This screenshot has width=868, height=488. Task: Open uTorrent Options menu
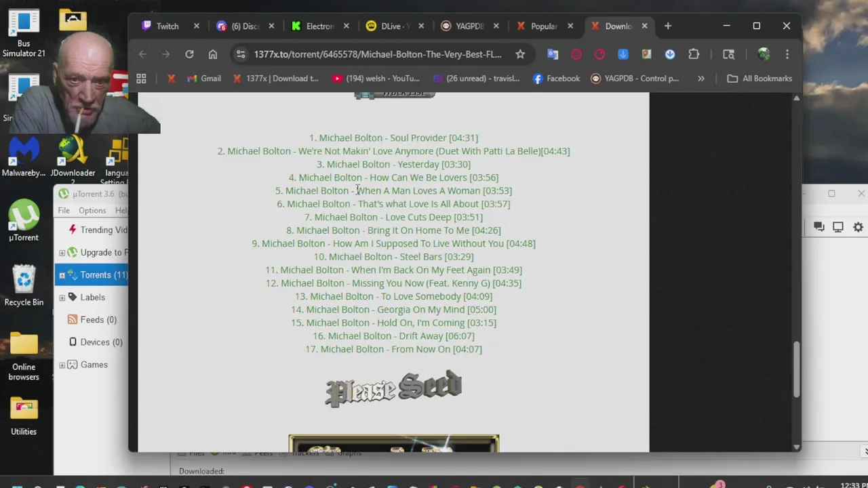click(92, 210)
